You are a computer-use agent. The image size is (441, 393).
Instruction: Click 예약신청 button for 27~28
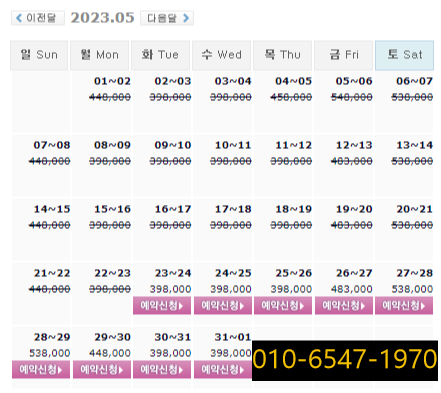click(x=404, y=305)
